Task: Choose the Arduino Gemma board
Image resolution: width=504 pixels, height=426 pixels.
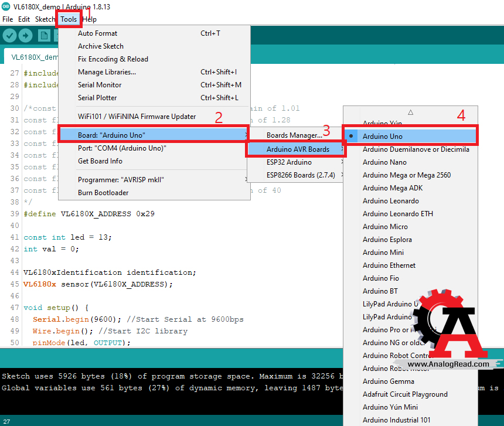Action: click(410, 381)
